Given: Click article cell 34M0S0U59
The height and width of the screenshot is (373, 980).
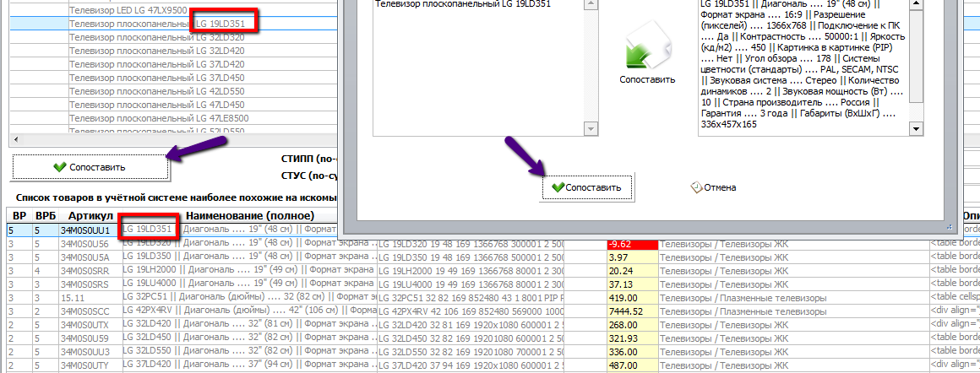Looking at the screenshot, I should click(x=90, y=338).
